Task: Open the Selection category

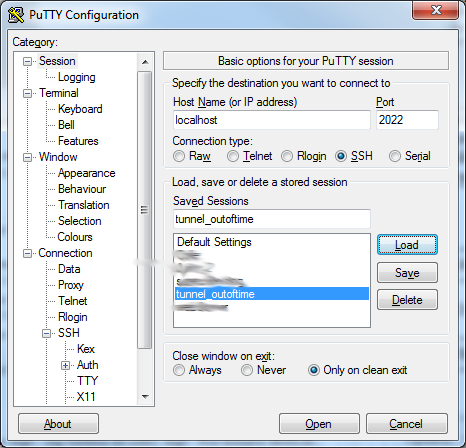Action: (x=79, y=221)
